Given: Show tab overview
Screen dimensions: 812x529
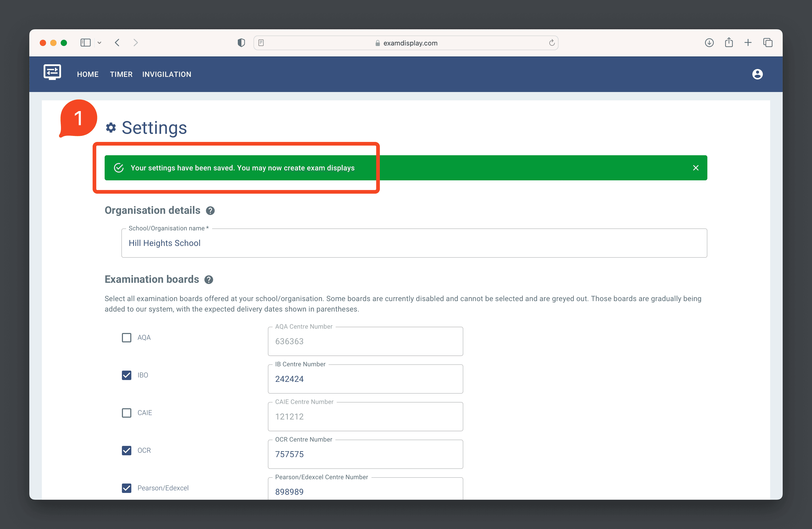Looking at the screenshot, I should tap(768, 43).
